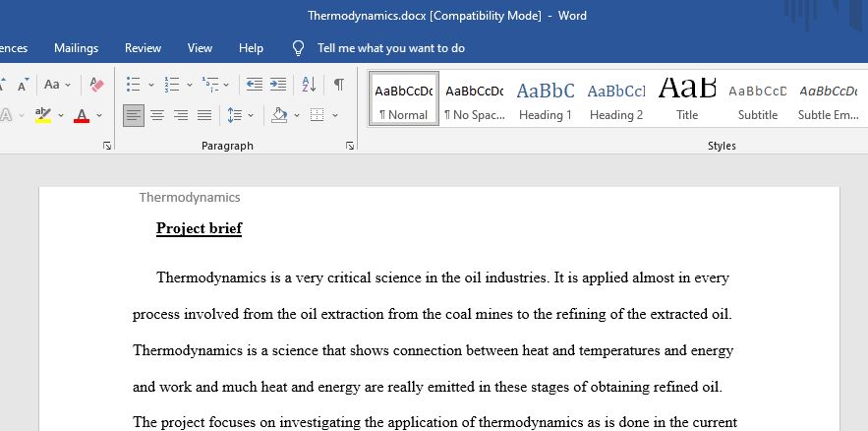The height and width of the screenshot is (431, 868).
Task: Open the Help tab
Action: (251, 48)
